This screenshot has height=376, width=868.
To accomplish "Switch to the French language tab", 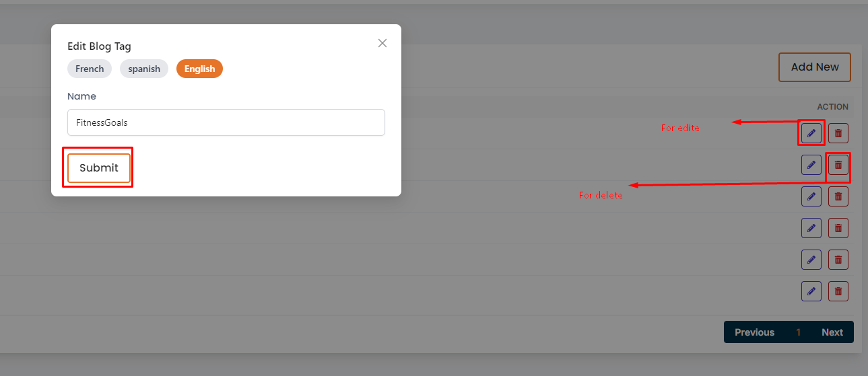I will pos(90,69).
